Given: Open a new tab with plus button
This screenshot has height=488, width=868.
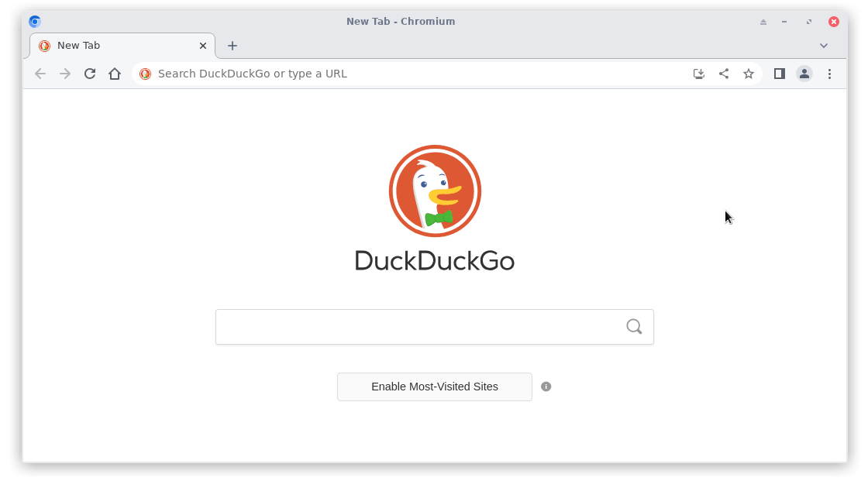Looking at the screenshot, I should click(x=232, y=46).
